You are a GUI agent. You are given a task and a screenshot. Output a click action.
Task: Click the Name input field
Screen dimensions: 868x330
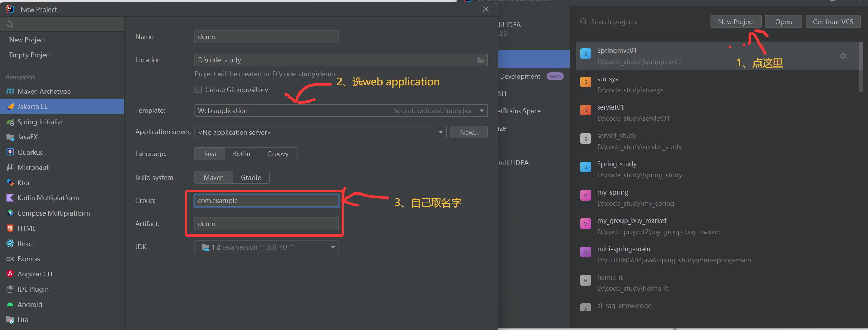point(267,37)
